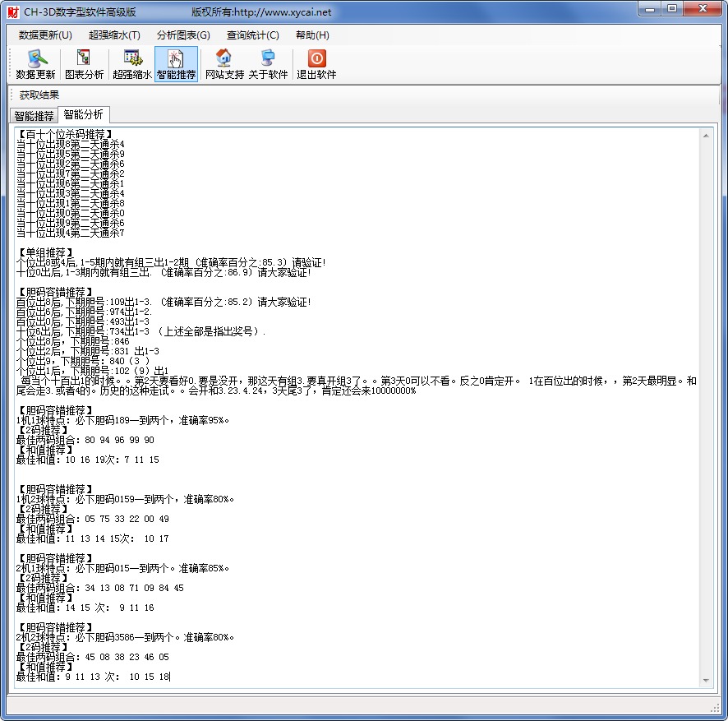Open 关于软件 about dialog icon
Screen dimensions: 728x721
pos(268,64)
